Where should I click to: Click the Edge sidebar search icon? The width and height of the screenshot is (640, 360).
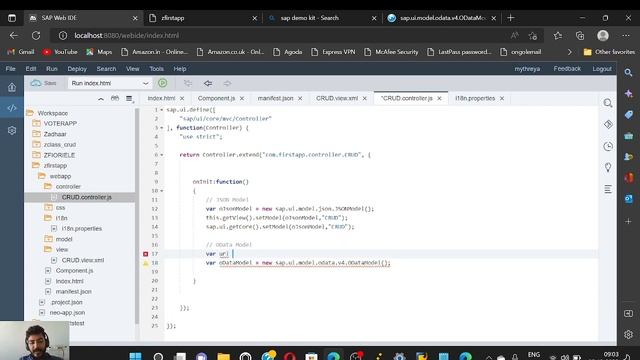click(629, 73)
